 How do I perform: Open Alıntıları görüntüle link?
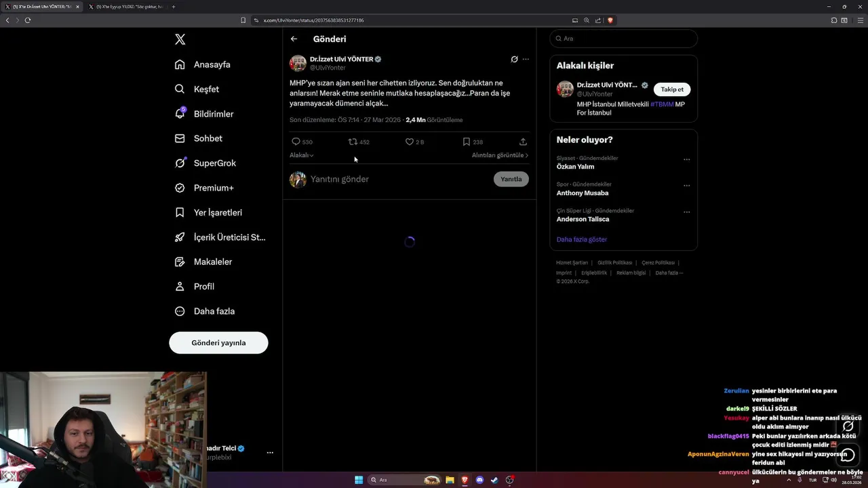pos(500,155)
